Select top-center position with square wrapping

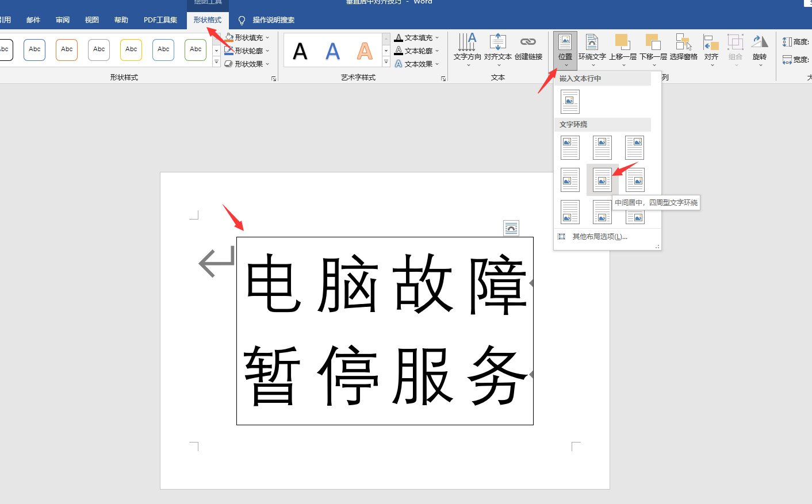click(x=602, y=148)
